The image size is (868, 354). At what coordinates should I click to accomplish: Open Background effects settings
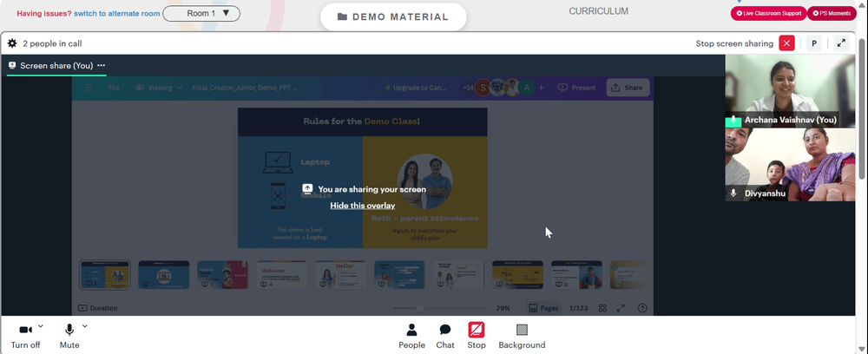tap(522, 336)
